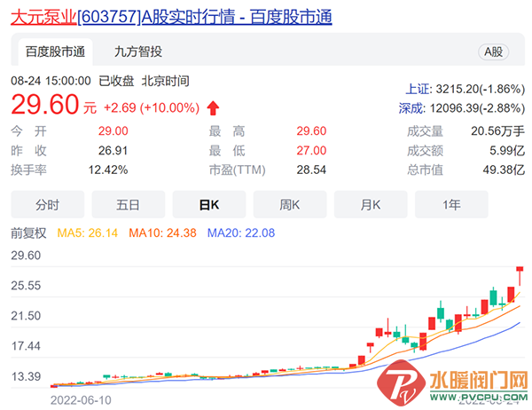Click the 今开 value 29.00

pyautogui.click(x=113, y=131)
